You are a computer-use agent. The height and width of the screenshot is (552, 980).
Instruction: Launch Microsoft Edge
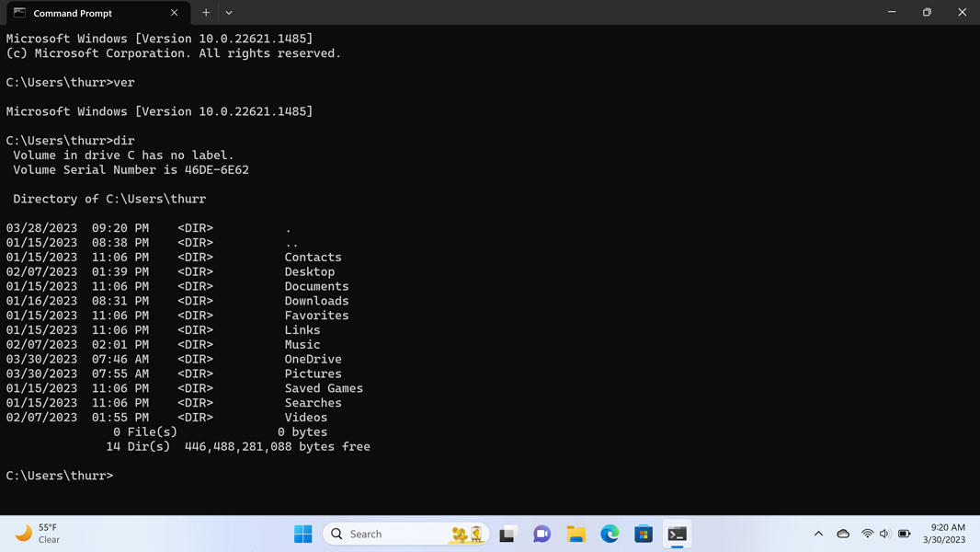point(610,534)
